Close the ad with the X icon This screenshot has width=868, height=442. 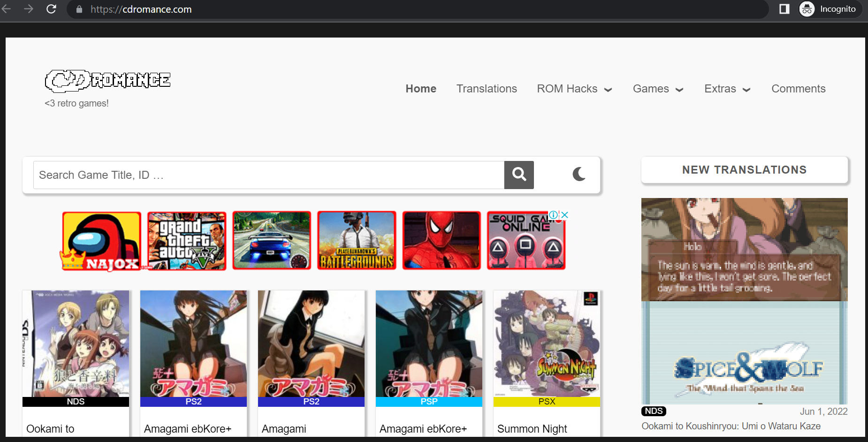click(565, 215)
